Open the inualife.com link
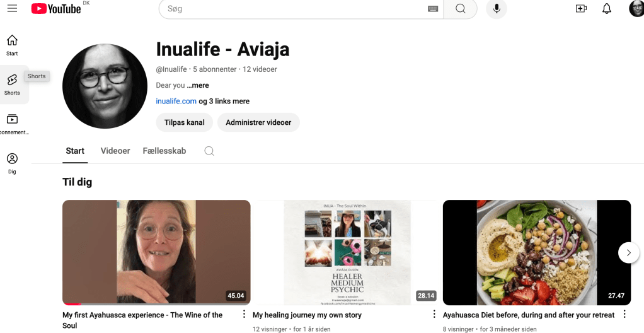This screenshot has width=644, height=333. pyautogui.click(x=176, y=101)
